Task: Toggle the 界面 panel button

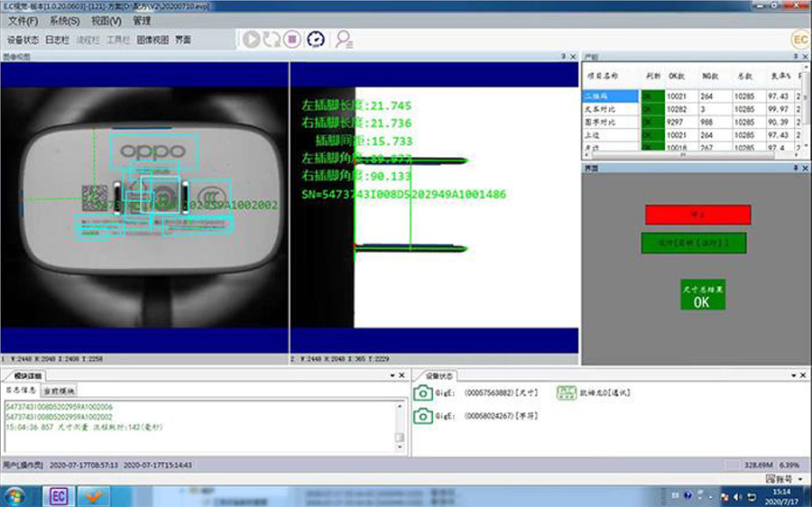Action: click(183, 40)
